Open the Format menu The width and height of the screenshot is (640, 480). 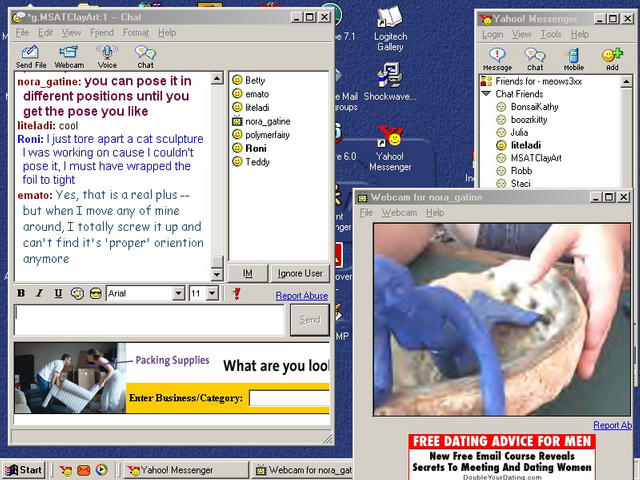136,33
